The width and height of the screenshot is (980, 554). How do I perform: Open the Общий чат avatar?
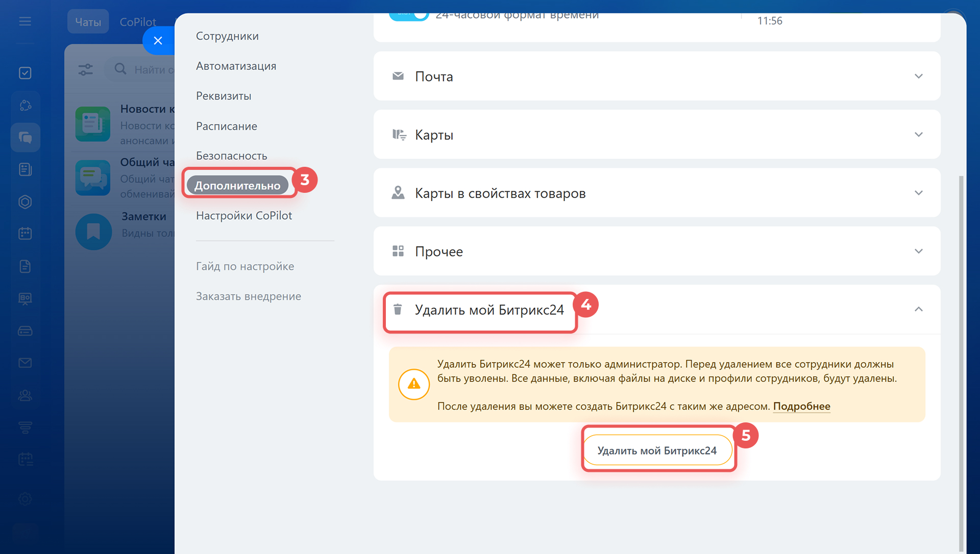coord(93,178)
